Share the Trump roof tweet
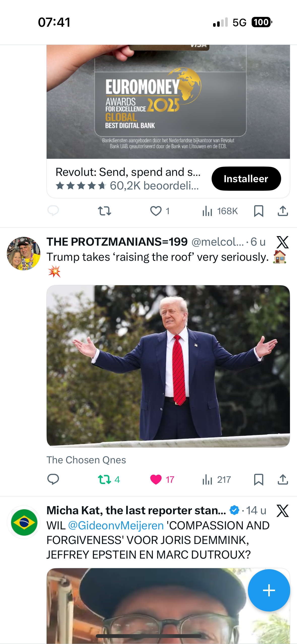Viewport: 297px width, 644px height. [283, 479]
